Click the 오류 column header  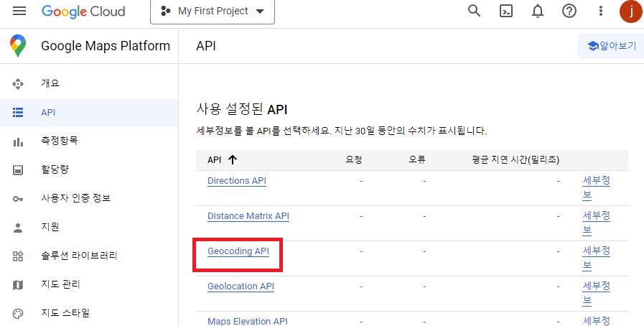tap(417, 159)
